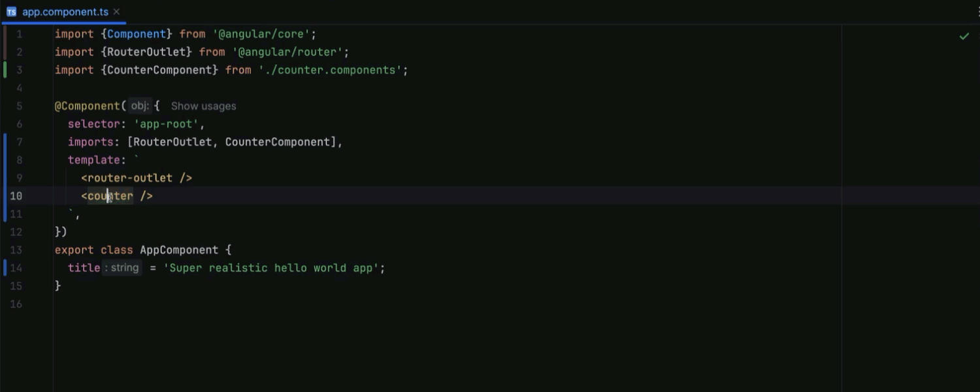Click the obj: parameter inlay hint
980x392 pixels.
(x=140, y=106)
